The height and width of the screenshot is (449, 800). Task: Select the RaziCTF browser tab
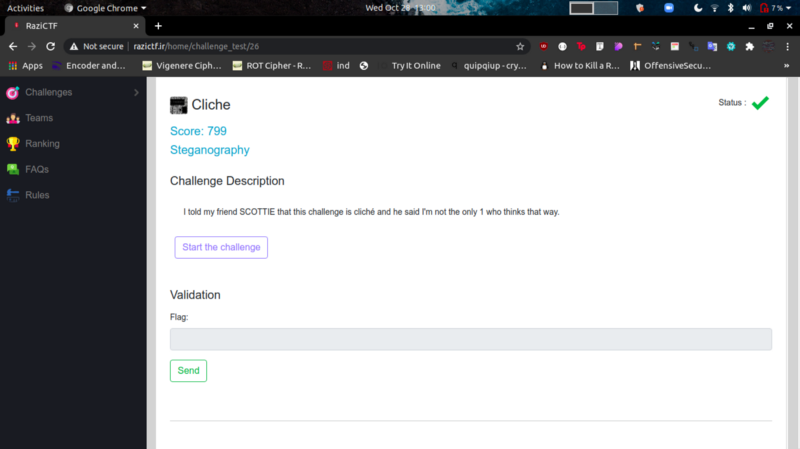75,26
